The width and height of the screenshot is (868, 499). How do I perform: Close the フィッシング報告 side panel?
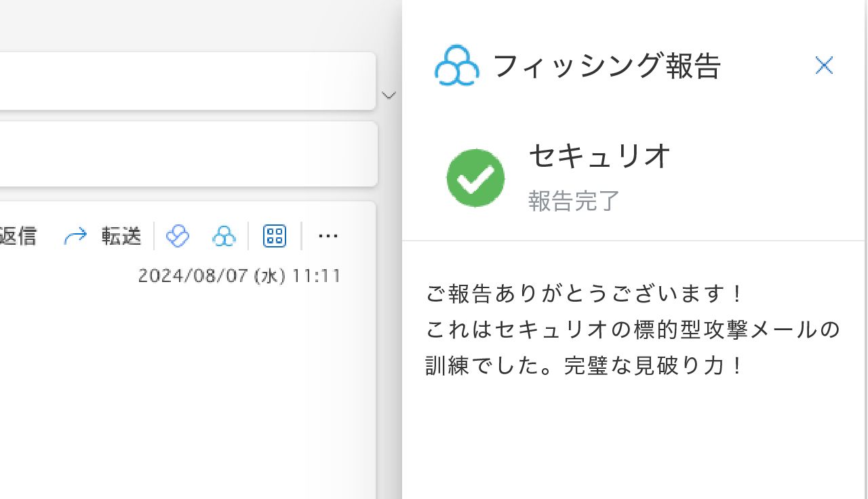(x=824, y=66)
